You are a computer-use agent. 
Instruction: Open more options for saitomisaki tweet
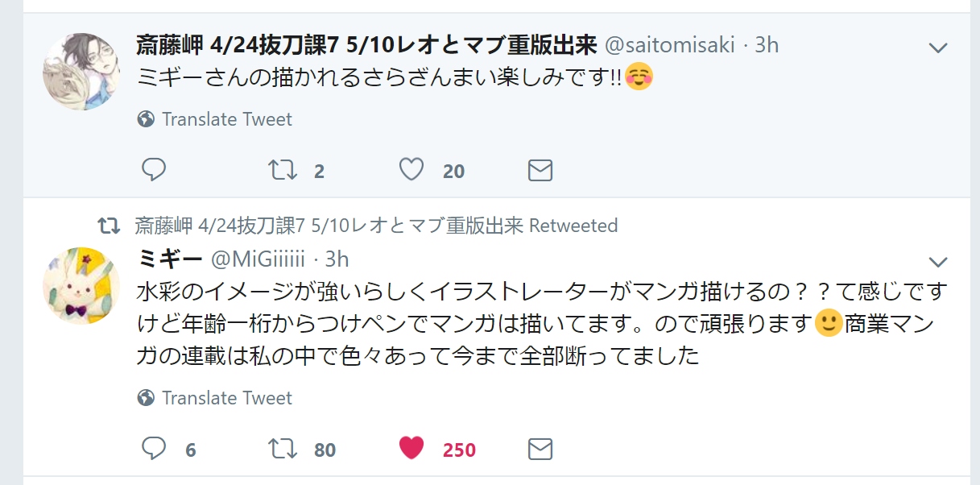[938, 48]
